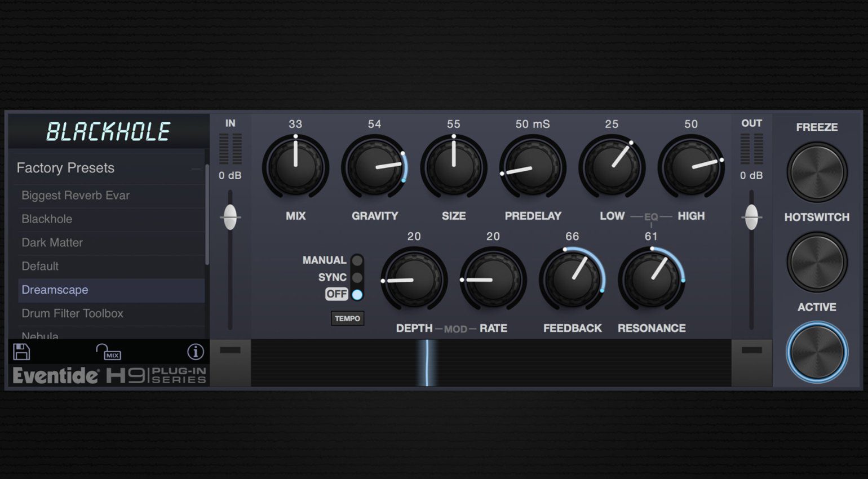868x479 pixels.
Task: Click the Tempo button
Action: pyautogui.click(x=347, y=318)
